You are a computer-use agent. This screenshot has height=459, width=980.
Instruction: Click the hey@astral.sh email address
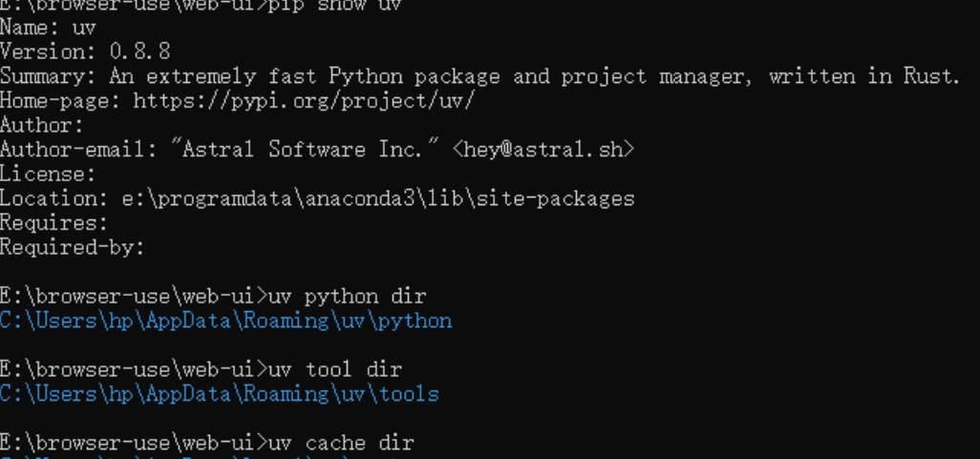543,149
